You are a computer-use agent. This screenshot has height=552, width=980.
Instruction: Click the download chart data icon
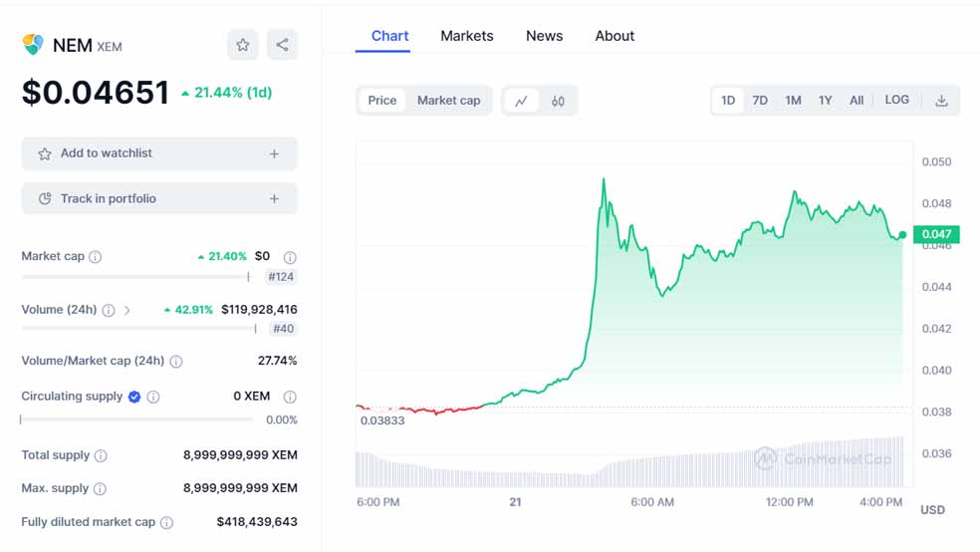tap(941, 101)
